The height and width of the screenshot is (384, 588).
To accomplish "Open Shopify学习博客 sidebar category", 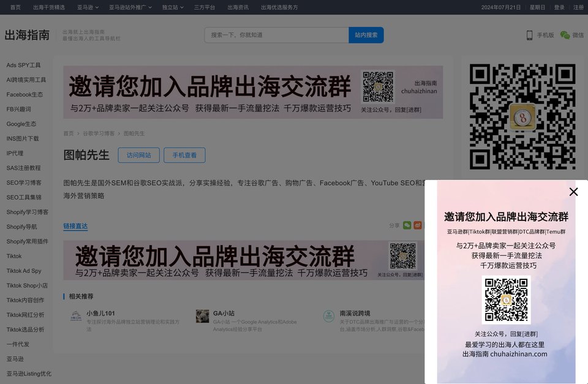I will tap(28, 212).
